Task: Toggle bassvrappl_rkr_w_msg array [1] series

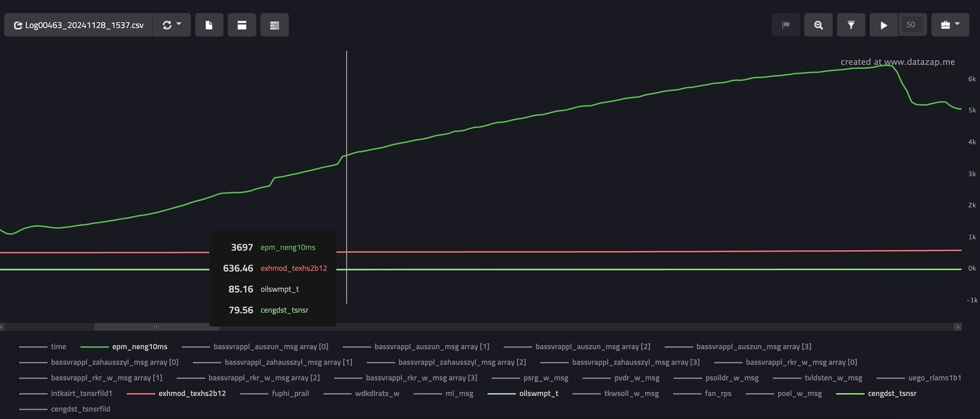Action: coord(91,378)
